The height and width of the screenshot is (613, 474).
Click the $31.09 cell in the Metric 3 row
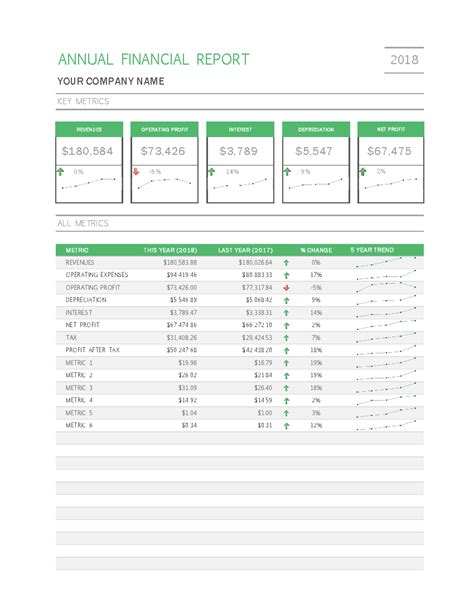coord(188,387)
